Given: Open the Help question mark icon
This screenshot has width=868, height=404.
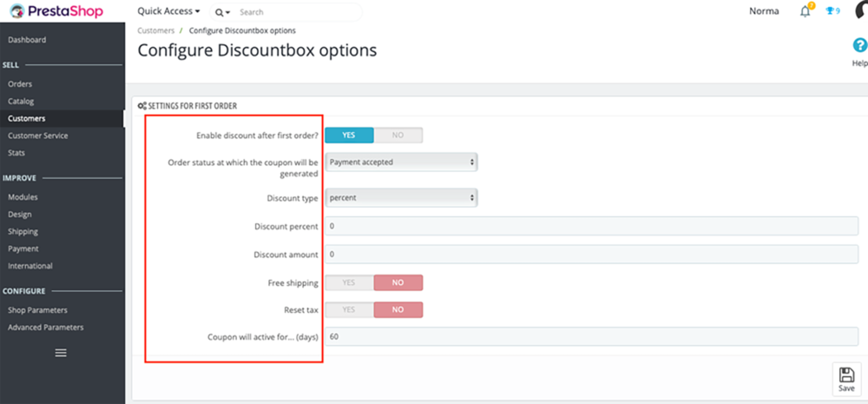Looking at the screenshot, I should [x=859, y=47].
